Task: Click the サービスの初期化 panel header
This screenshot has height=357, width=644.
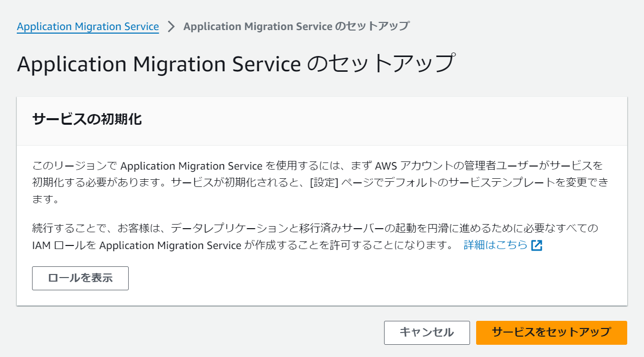Action: [x=322, y=121]
